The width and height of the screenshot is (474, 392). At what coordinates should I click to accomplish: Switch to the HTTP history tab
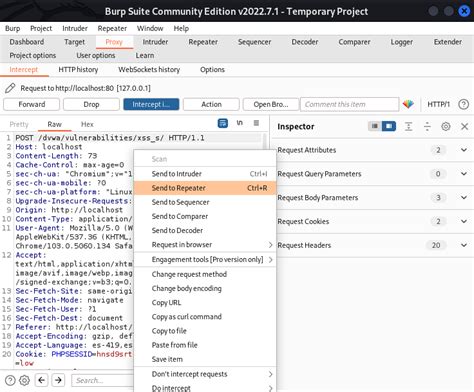(78, 70)
